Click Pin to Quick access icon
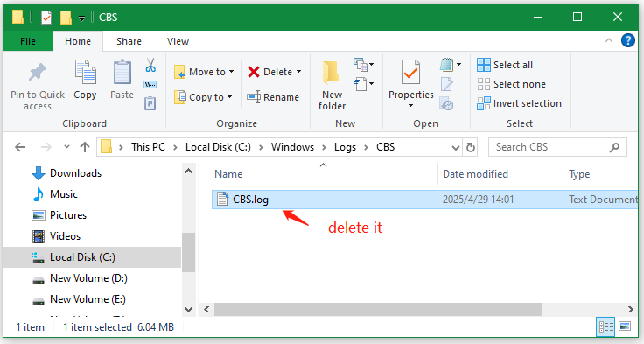Viewport: 644px width, 344px height. [x=38, y=73]
